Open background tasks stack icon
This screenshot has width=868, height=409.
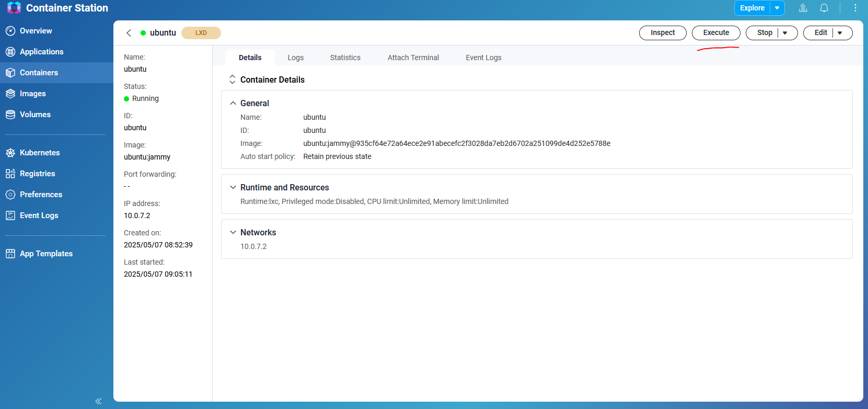pos(803,8)
